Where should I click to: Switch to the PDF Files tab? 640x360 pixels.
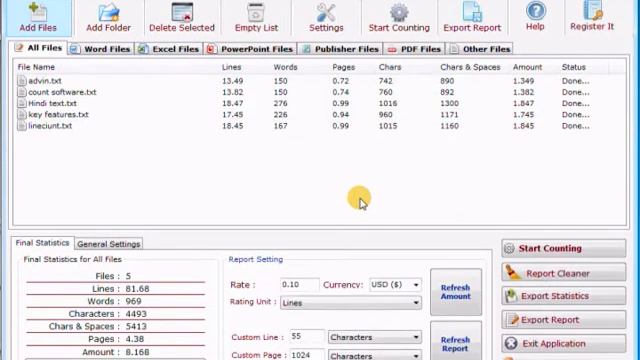click(414, 49)
